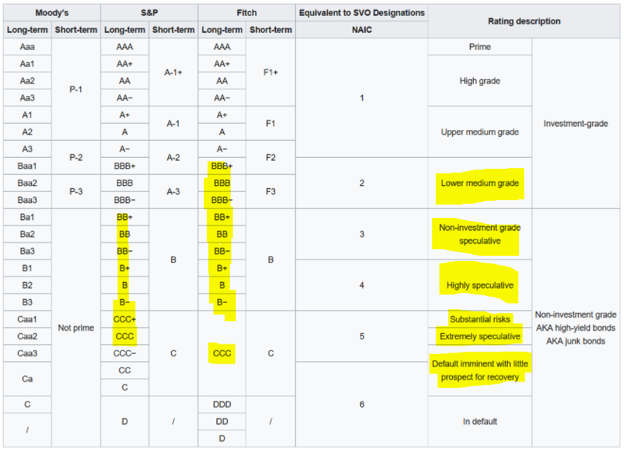Click the Fitch column group header
This screenshot has width=624, height=450.
click(x=247, y=13)
